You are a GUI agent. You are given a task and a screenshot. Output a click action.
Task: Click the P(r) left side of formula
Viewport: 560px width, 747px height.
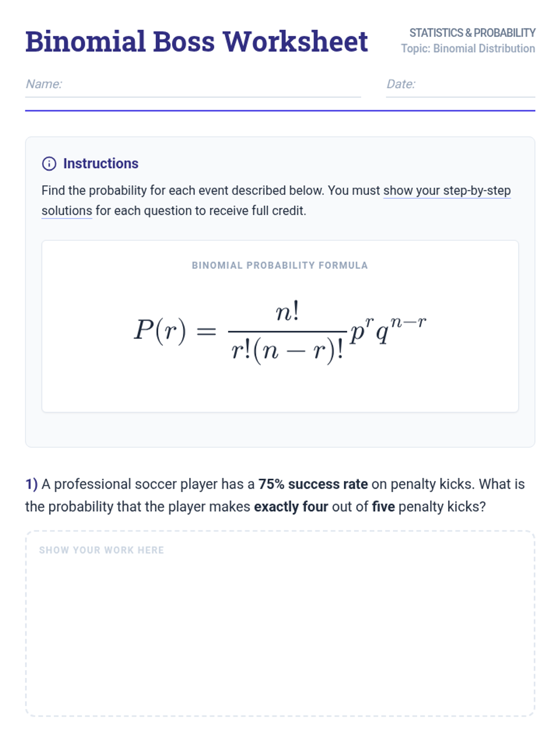click(160, 331)
